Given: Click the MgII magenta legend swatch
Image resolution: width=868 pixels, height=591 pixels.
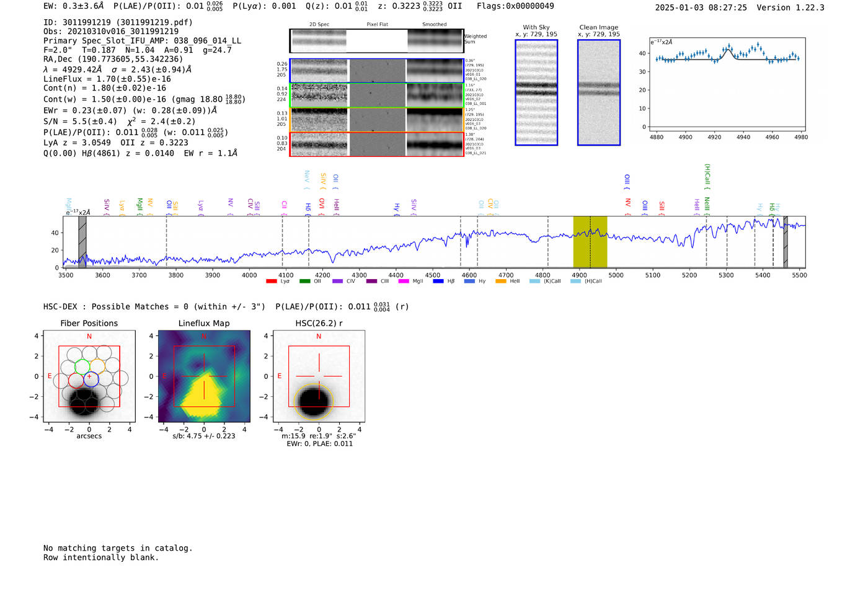Looking at the screenshot, I should pyautogui.click(x=404, y=282).
